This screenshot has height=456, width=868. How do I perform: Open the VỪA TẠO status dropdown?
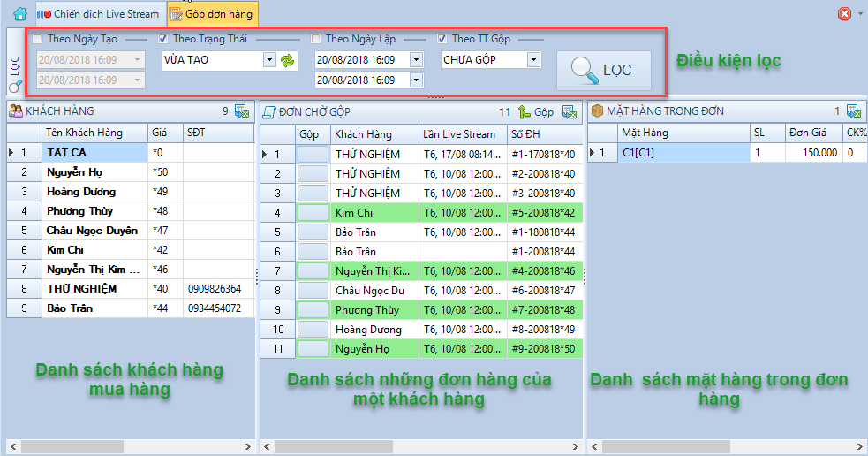tap(269, 60)
